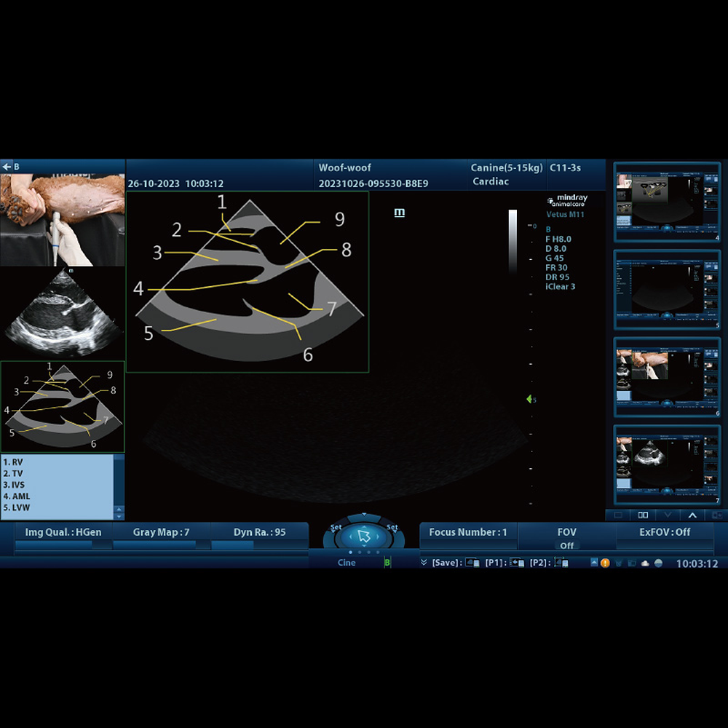Open saved image thumbnail number 5

point(667,290)
